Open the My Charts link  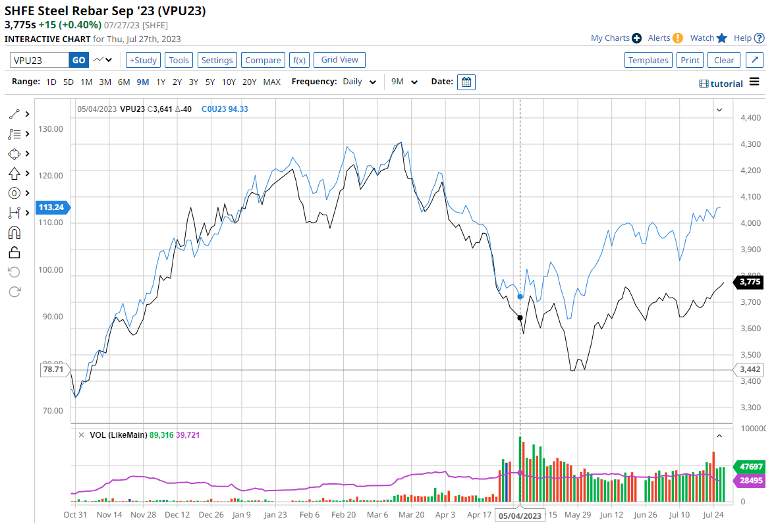click(x=610, y=38)
